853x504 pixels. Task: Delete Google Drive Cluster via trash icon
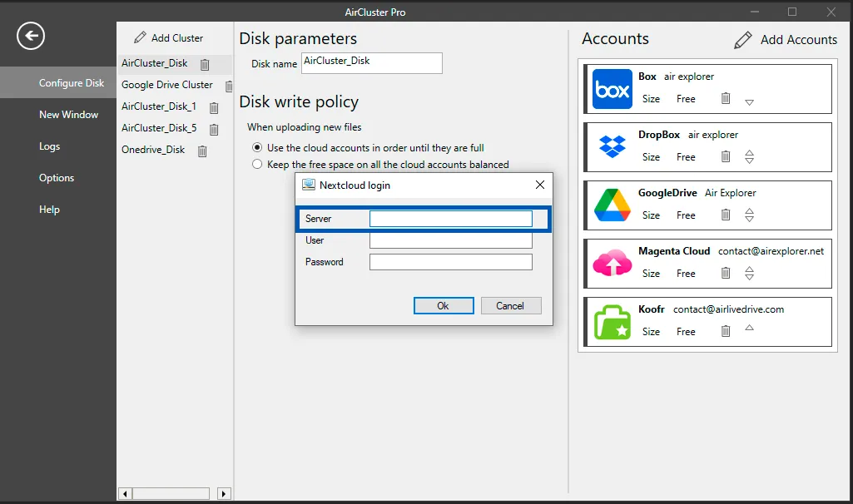tap(229, 86)
